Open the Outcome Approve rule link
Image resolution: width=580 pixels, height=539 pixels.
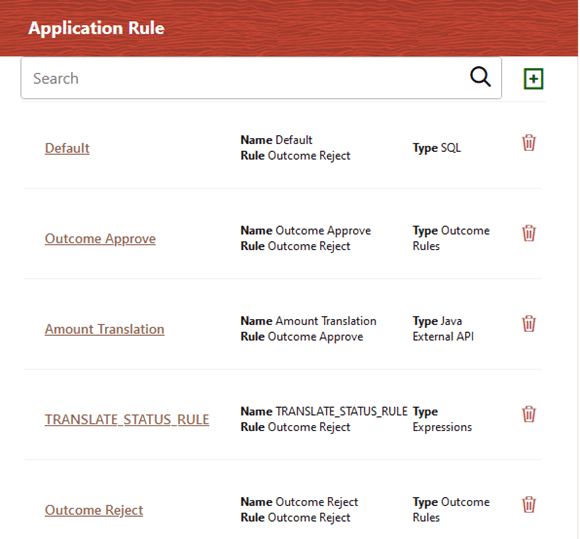pos(100,239)
